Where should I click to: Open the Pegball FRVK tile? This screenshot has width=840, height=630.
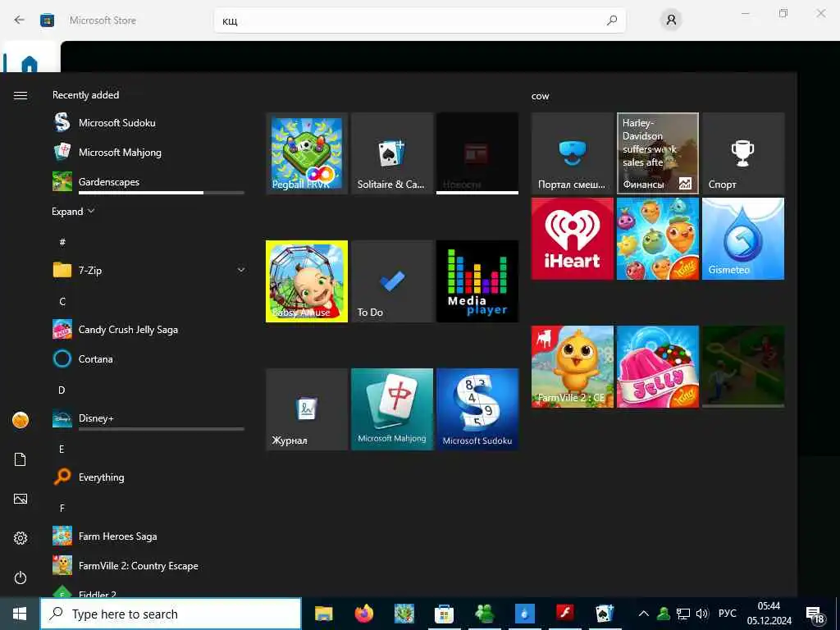point(307,153)
